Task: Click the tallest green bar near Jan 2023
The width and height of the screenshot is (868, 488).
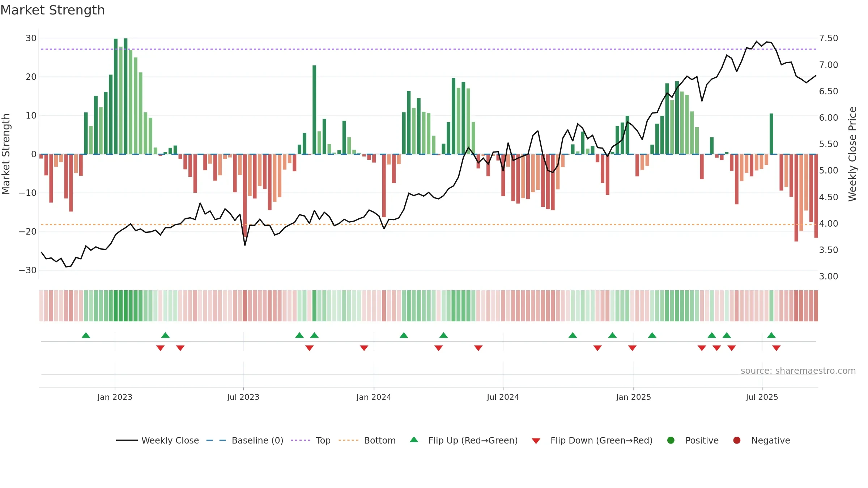Action: click(125, 96)
